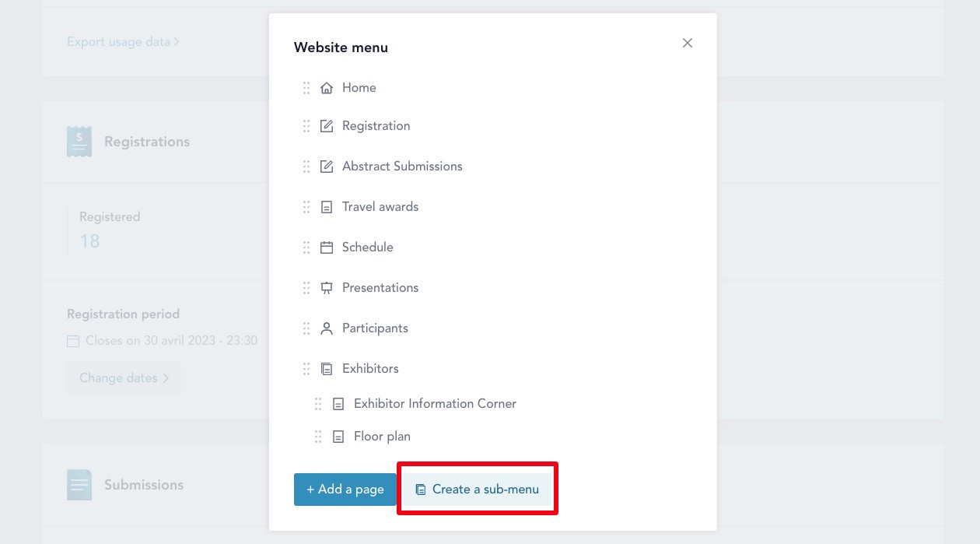Open the Participants menu item
980x544 pixels.
375,328
